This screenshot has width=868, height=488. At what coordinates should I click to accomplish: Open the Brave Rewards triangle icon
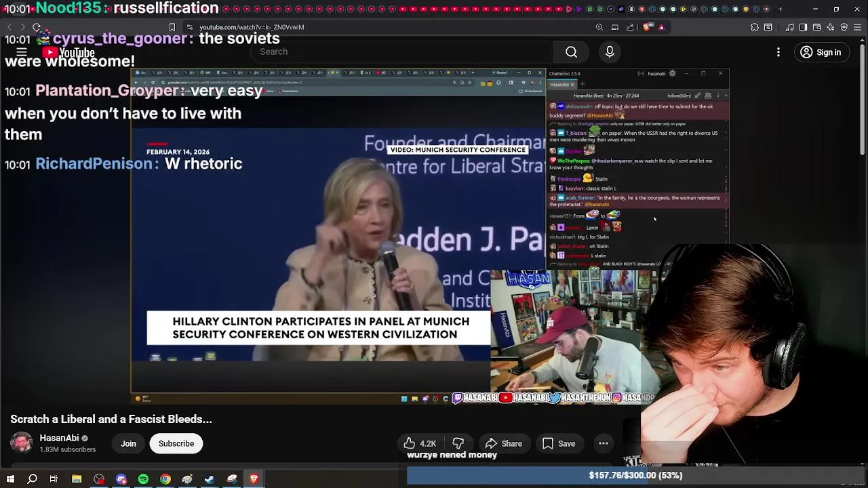(x=662, y=27)
